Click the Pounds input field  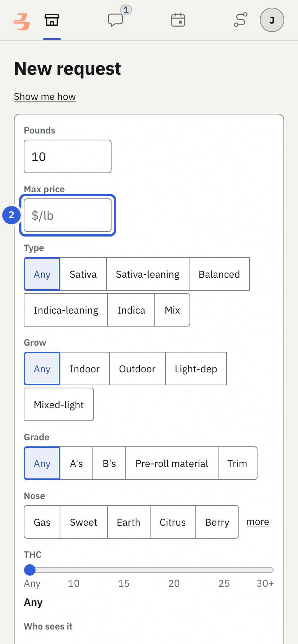pyautogui.click(x=68, y=156)
